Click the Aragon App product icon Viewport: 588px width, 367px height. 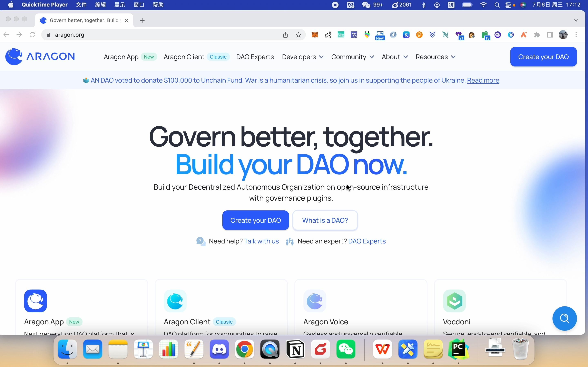tap(36, 301)
